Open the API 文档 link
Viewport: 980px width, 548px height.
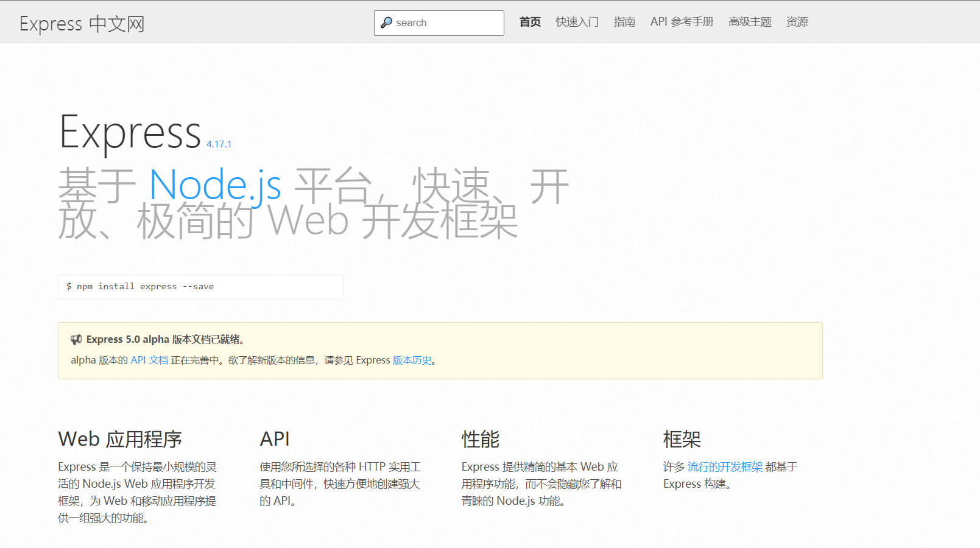pyautogui.click(x=149, y=360)
